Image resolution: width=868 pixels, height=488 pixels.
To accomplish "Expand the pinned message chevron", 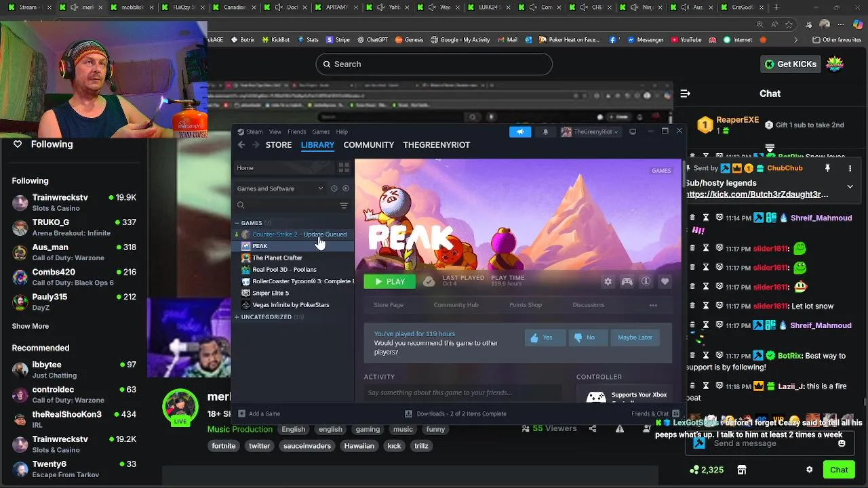I will click(850, 186).
